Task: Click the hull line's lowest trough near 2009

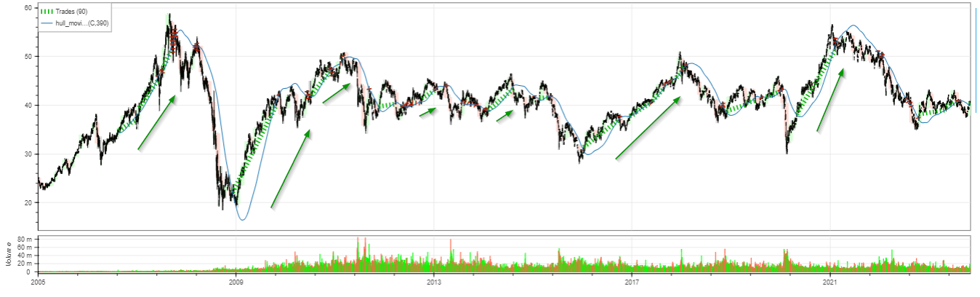Action: click(243, 219)
